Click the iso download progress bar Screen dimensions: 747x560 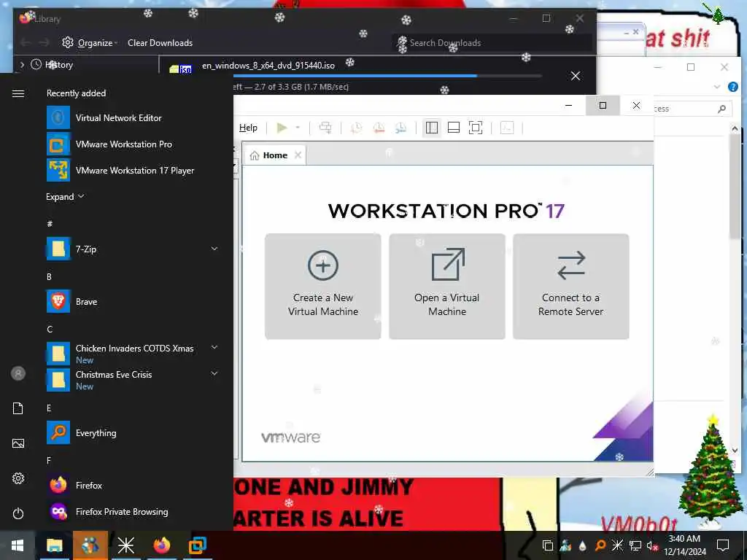(x=387, y=76)
